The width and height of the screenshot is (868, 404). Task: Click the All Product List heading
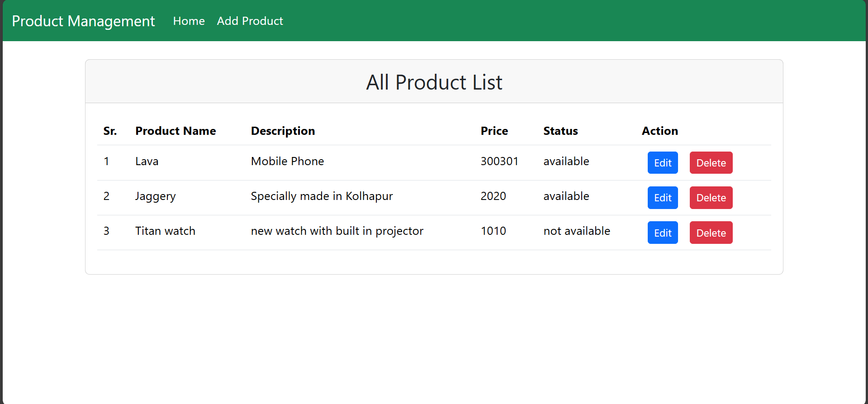(434, 82)
